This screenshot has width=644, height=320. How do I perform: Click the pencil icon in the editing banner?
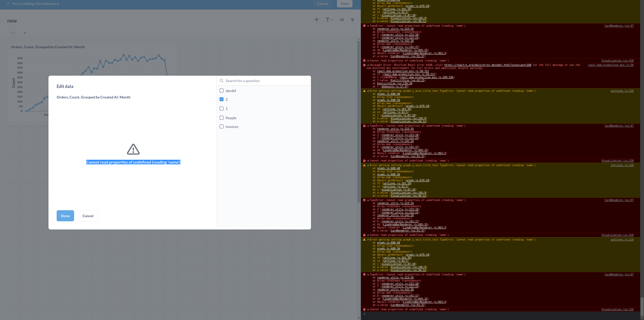tap(8, 4)
